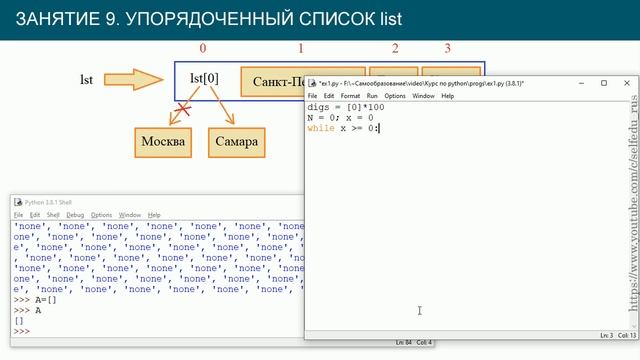Screen dimensions: 640x360
Task: Click the 'while x >= 0:' code line
Action: (x=343, y=129)
